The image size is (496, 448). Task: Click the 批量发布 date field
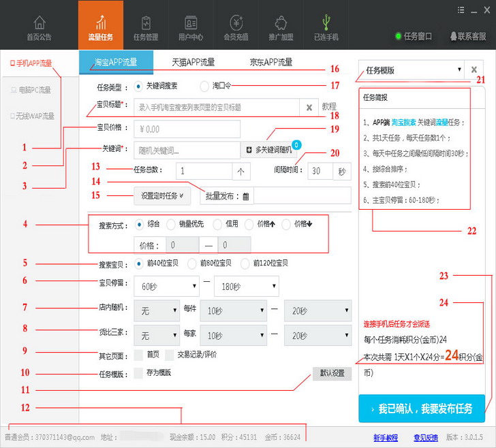click(303, 195)
